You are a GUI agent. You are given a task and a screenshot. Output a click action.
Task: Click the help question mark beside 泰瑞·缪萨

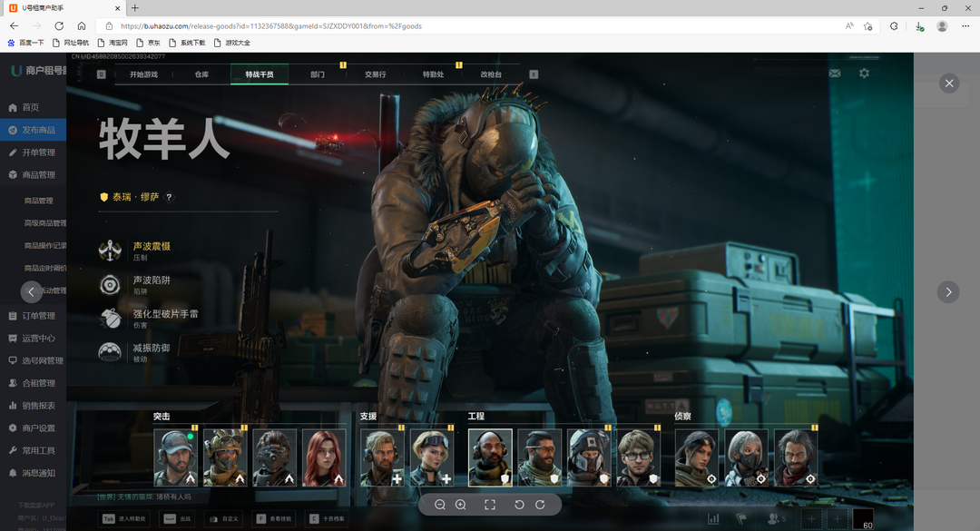(169, 197)
